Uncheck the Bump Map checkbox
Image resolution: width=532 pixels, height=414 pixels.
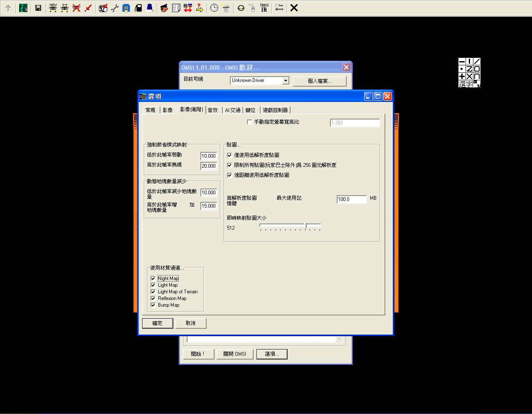pyautogui.click(x=153, y=305)
